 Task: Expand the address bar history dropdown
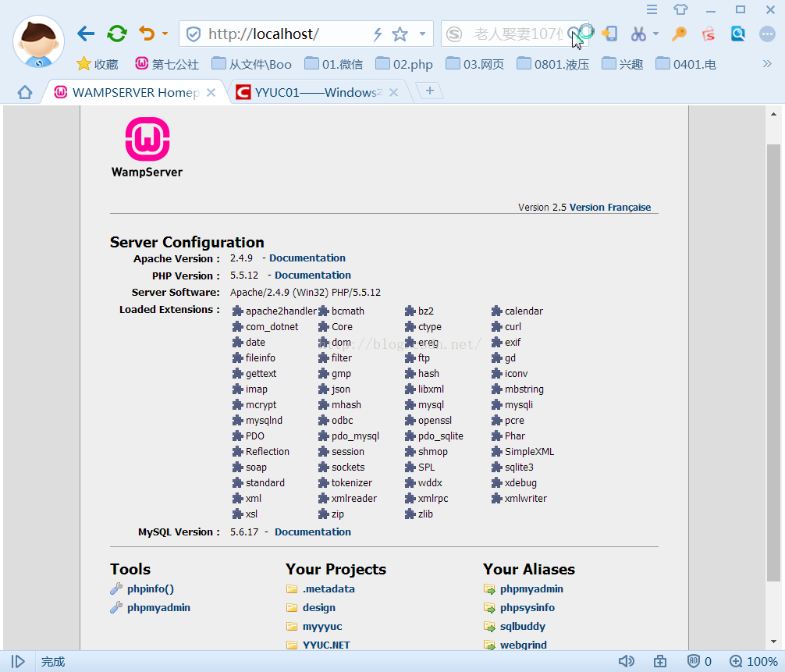422,34
